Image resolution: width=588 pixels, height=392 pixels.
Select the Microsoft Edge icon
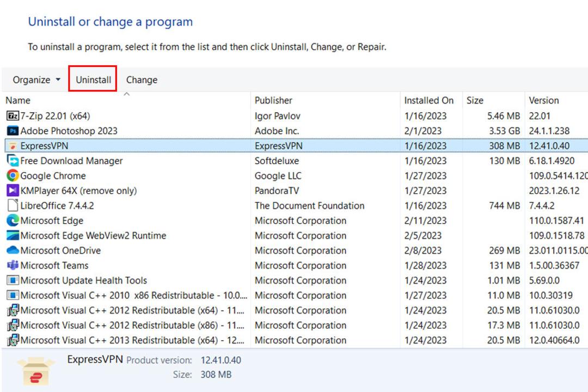tap(13, 220)
